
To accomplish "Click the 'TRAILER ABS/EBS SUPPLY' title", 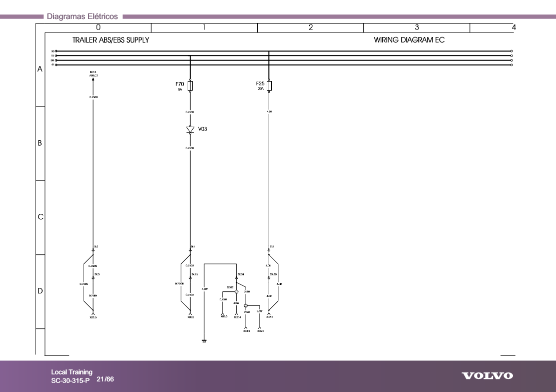I will (x=111, y=40).
